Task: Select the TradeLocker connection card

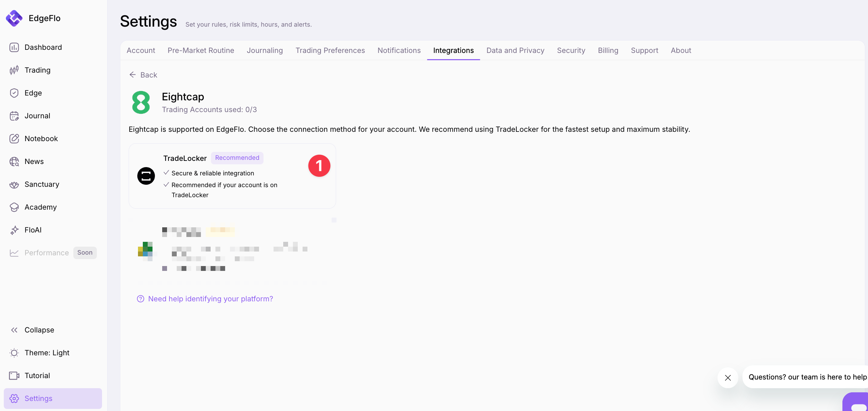Action: [232, 176]
